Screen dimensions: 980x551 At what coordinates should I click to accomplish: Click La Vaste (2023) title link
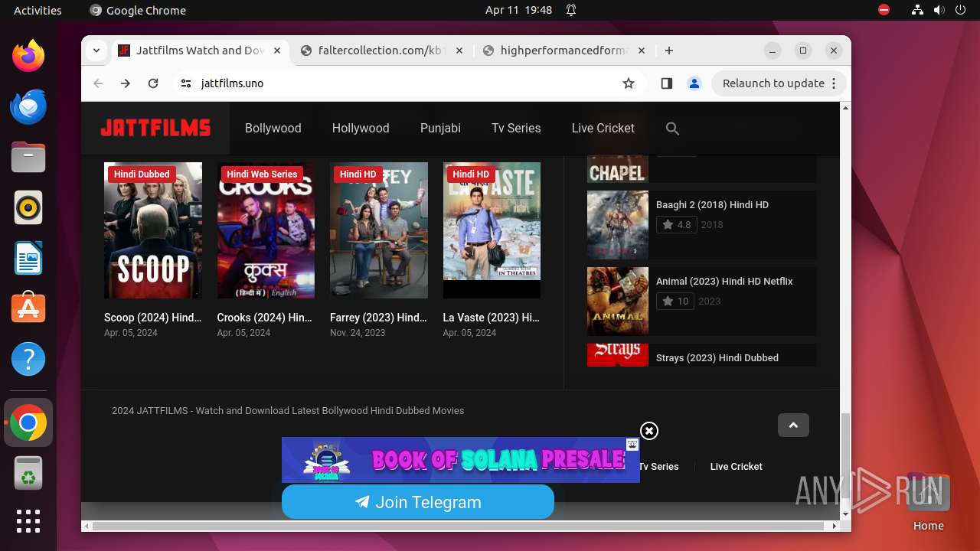tap(492, 318)
